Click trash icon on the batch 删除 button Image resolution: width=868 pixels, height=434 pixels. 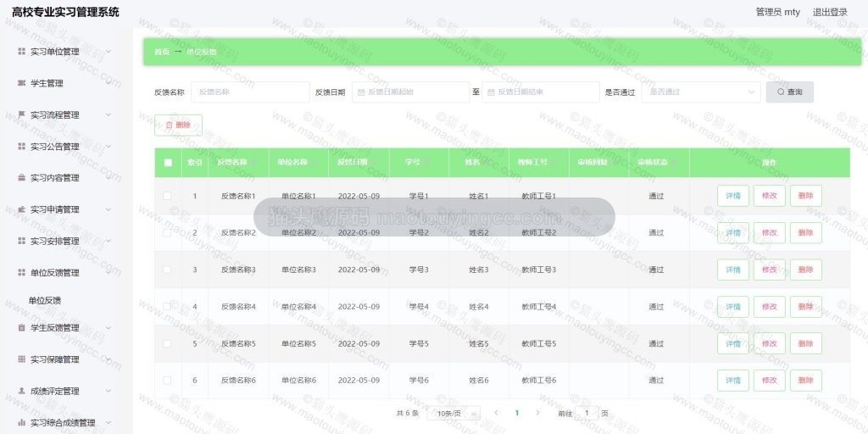[x=170, y=125]
